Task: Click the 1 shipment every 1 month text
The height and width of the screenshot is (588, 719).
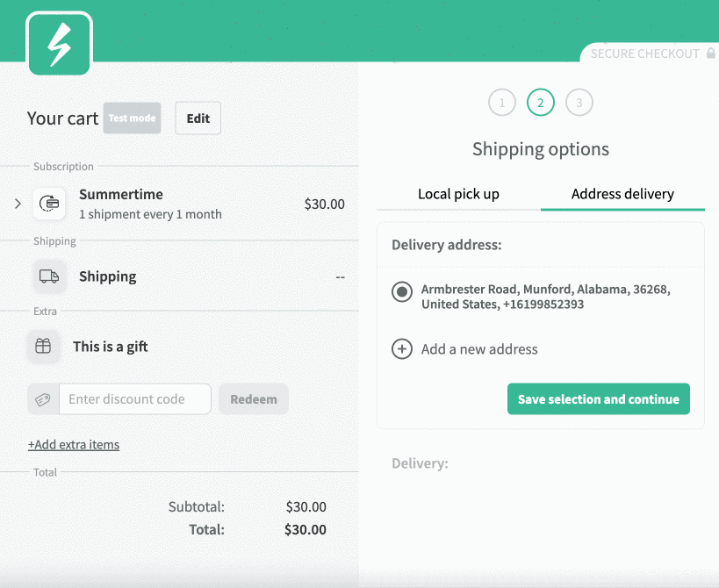Action: tap(150, 214)
